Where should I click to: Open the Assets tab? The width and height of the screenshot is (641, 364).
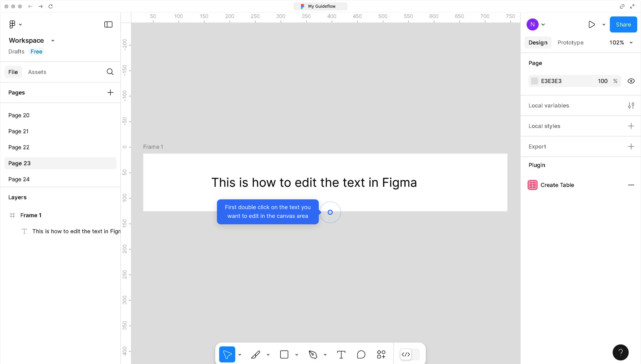click(x=37, y=72)
